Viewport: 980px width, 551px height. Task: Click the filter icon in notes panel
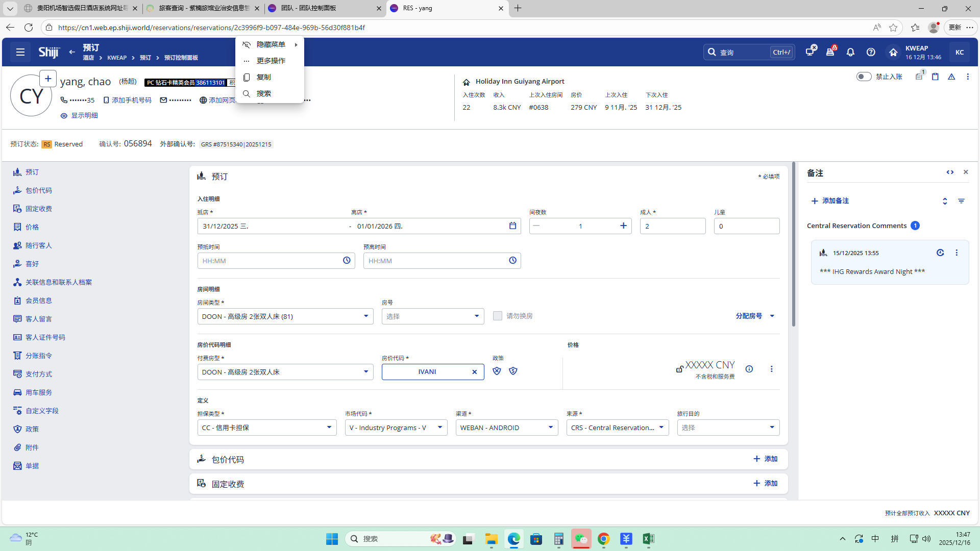click(961, 201)
